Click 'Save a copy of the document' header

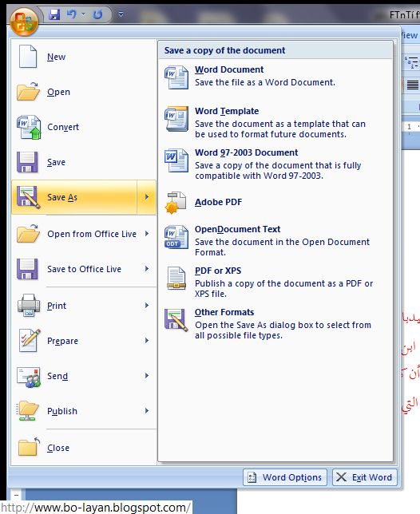224,50
